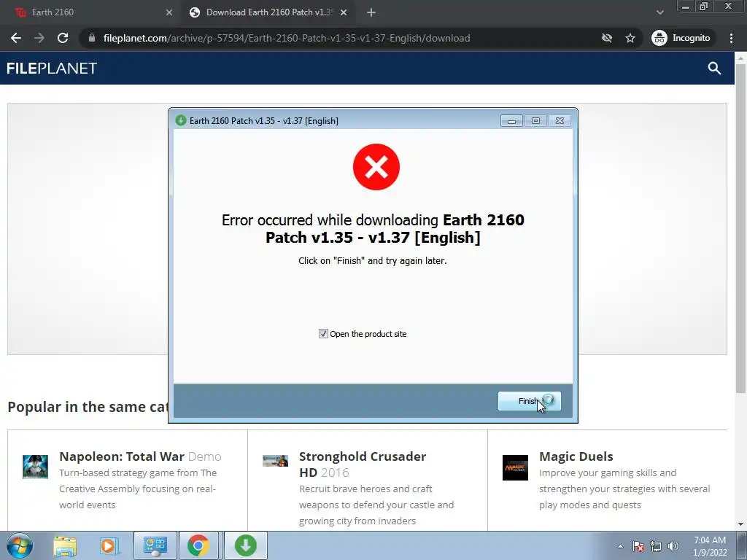The height and width of the screenshot is (560, 747).
Task: Open the Chrome three-dot menu
Action: click(731, 38)
